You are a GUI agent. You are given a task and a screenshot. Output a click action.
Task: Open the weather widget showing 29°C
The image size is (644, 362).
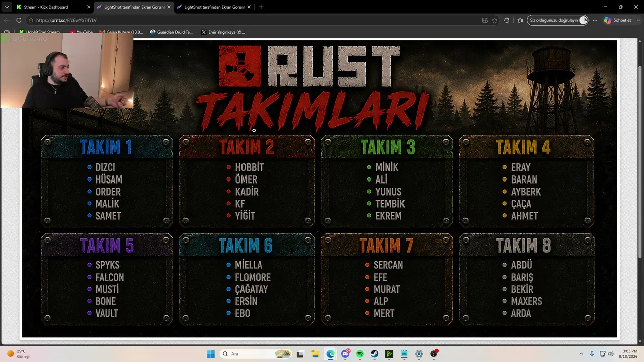(x=19, y=354)
